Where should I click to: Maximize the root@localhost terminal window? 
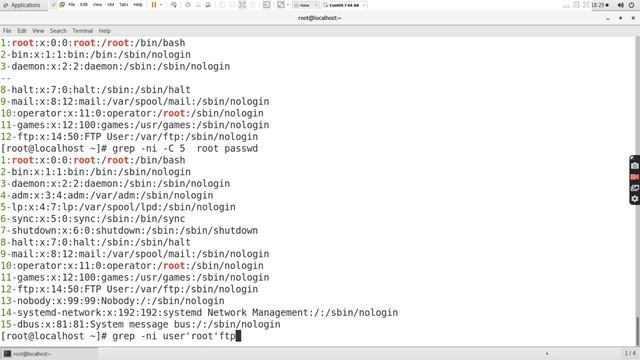pos(620,18)
